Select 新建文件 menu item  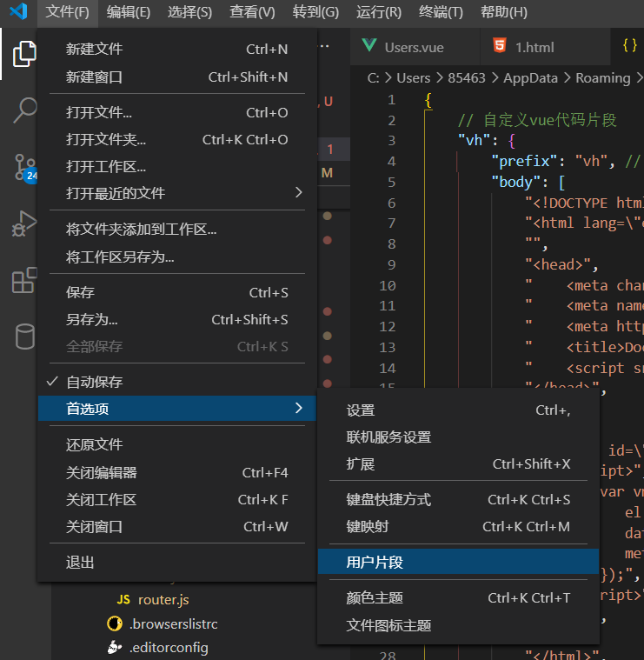click(x=176, y=50)
